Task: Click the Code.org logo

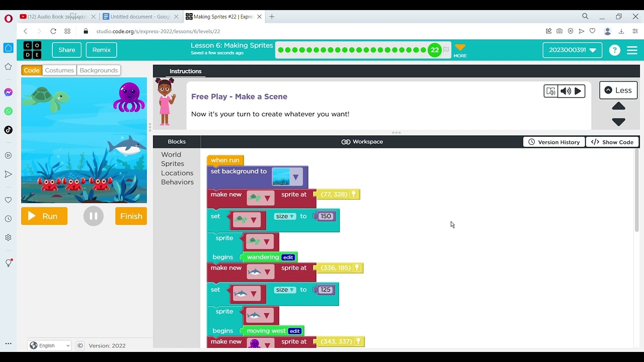Action: 33,50
